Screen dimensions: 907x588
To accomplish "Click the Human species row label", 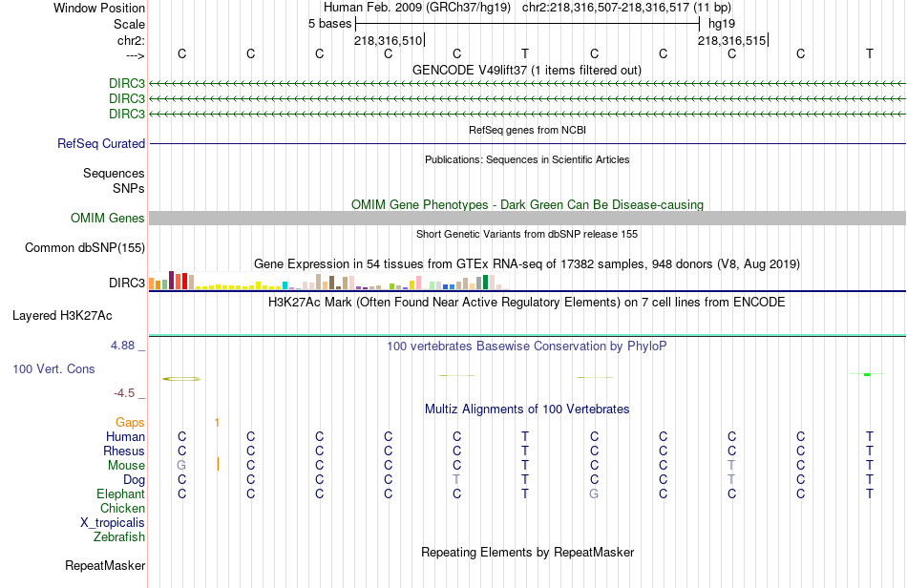I will pos(125,436).
